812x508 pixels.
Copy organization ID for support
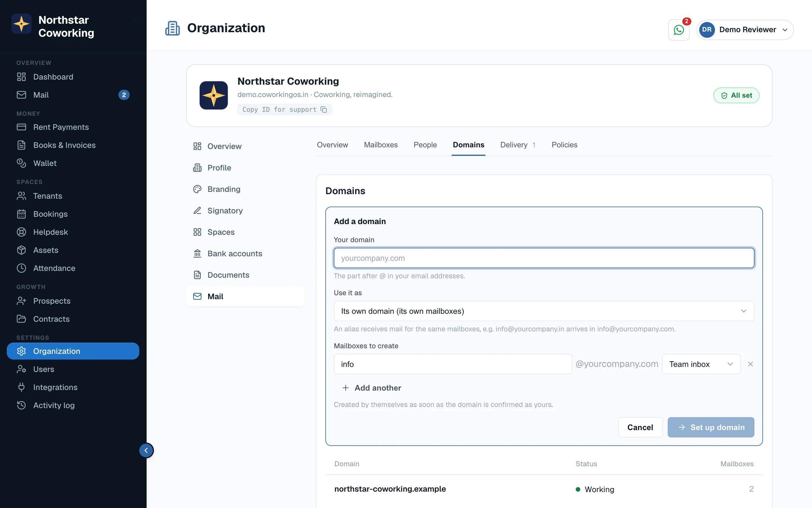pos(284,110)
